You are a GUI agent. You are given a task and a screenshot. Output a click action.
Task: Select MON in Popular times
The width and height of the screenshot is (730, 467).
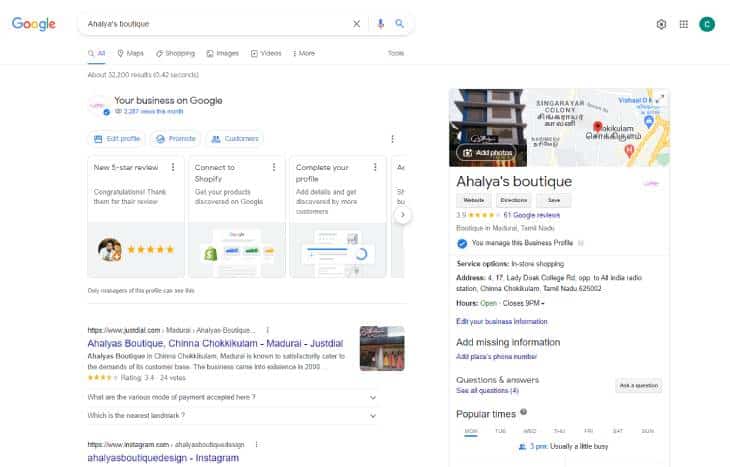[471, 432]
